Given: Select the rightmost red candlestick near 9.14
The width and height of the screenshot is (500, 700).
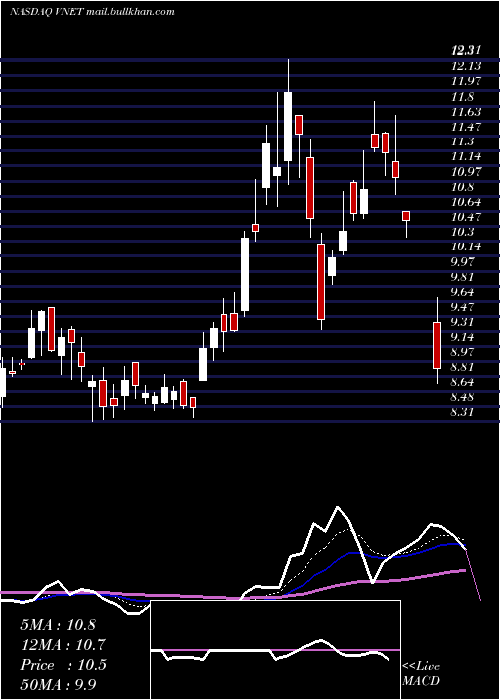Looking at the screenshot, I should [437, 345].
